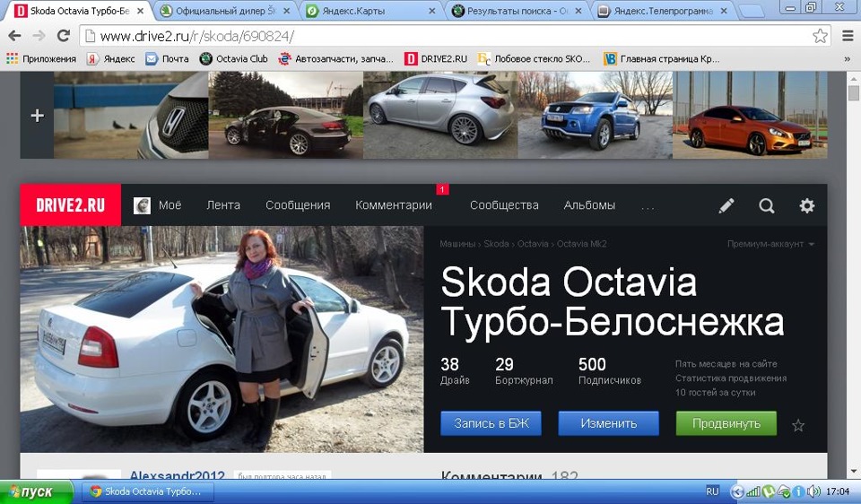The width and height of the screenshot is (861, 504).
Task: Open the DRIVE2.RU bookmark
Action: [x=436, y=59]
